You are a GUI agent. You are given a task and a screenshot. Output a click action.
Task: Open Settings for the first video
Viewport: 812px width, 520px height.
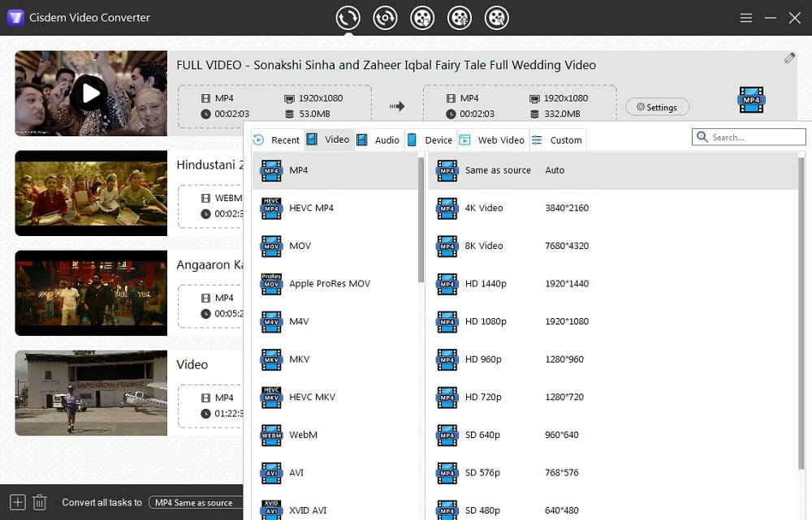(657, 107)
